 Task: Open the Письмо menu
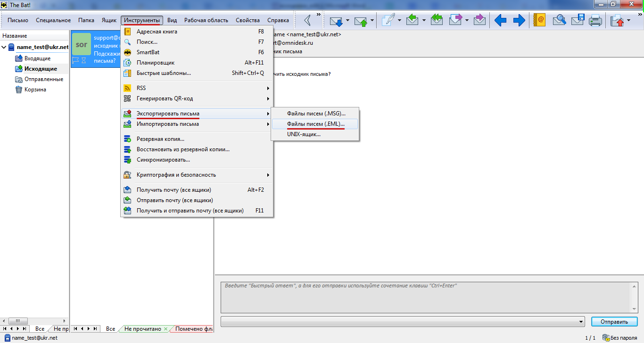point(18,20)
